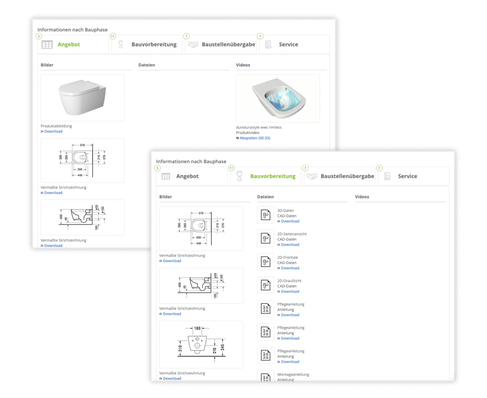Image resolution: width=487 pixels, height=398 pixels.
Task: Download the 2D-Seitenansicht CAD file
Action: pyautogui.click(x=290, y=245)
